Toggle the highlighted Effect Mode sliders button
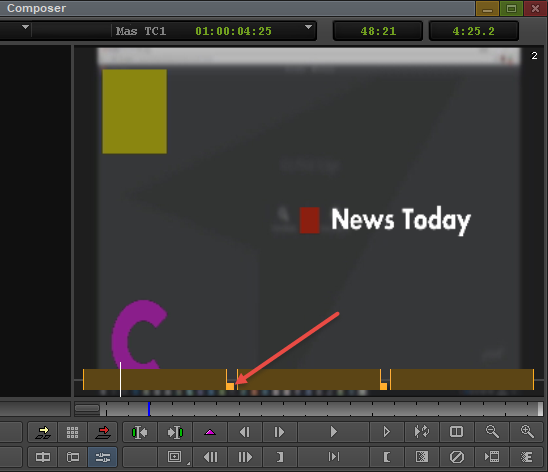This screenshot has width=548, height=472. [x=102, y=457]
